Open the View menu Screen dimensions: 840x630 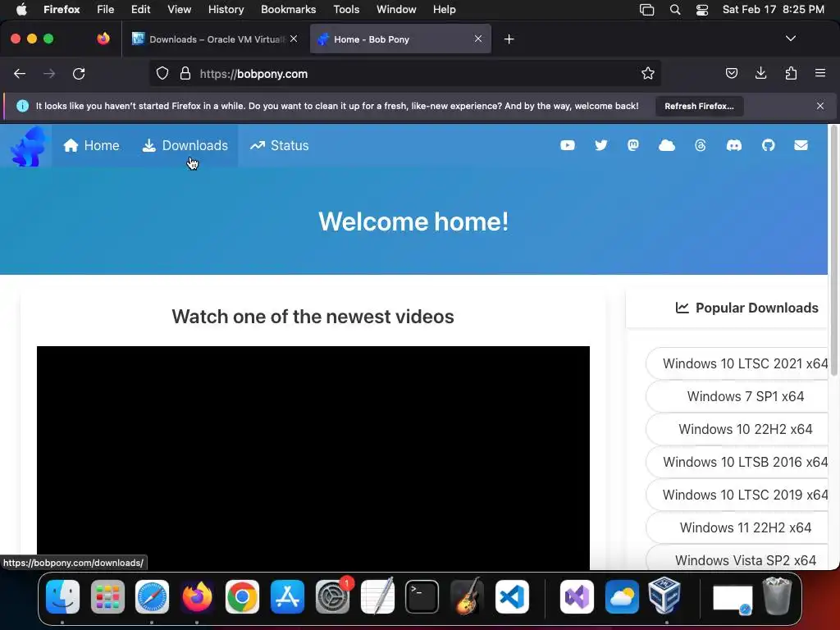[x=179, y=10]
